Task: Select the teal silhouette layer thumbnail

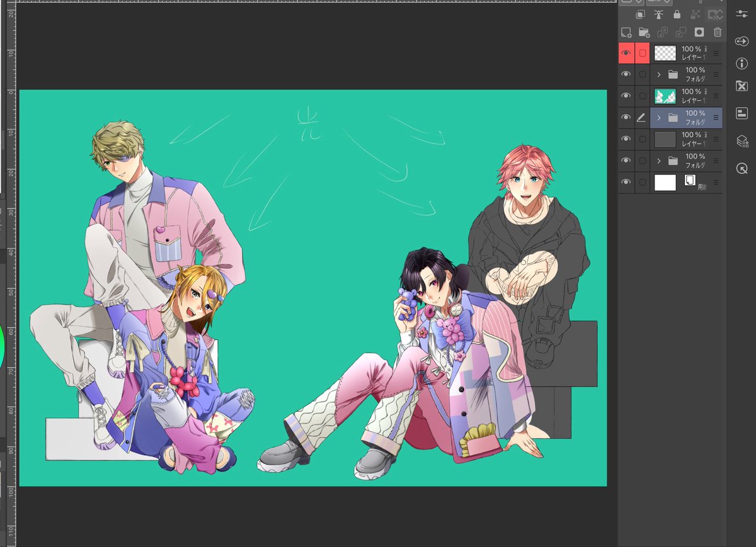Action: (x=665, y=96)
